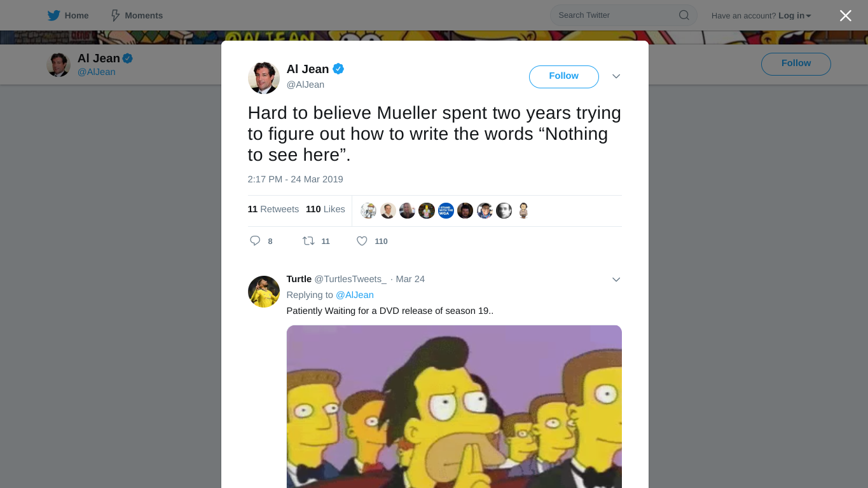Click the Search Twitter input field
The image size is (868, 488).
click(x=615, y=15)
